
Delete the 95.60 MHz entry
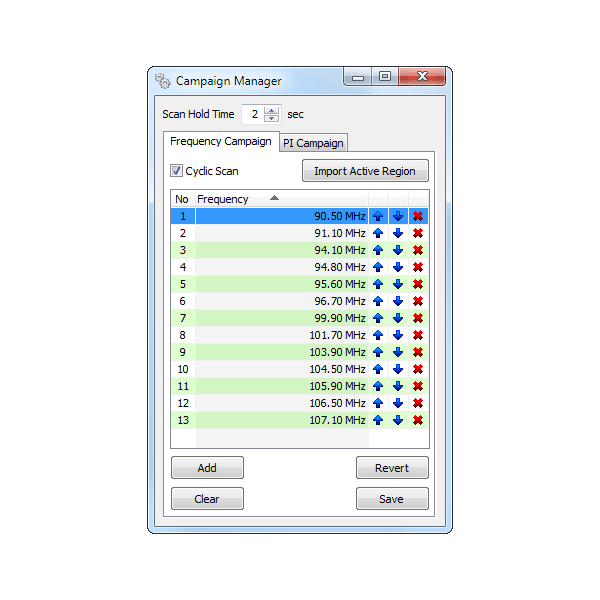click(x=418, y=284)
